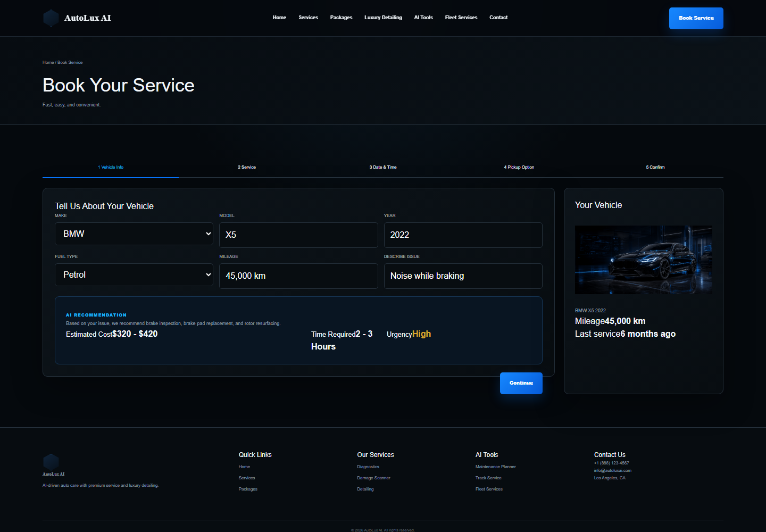766x532 pixels.
Task: Click the 'AI Tools' footer heading
Action: click(487, 455)
